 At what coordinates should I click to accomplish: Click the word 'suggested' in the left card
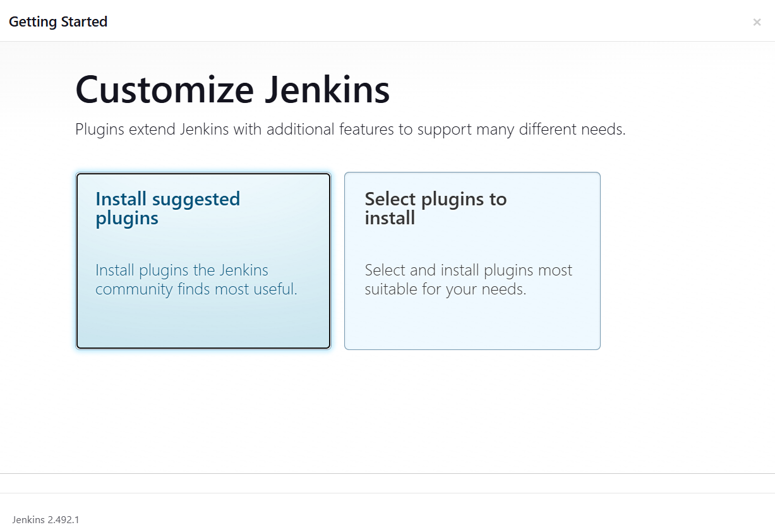click(x=196, y=199)
